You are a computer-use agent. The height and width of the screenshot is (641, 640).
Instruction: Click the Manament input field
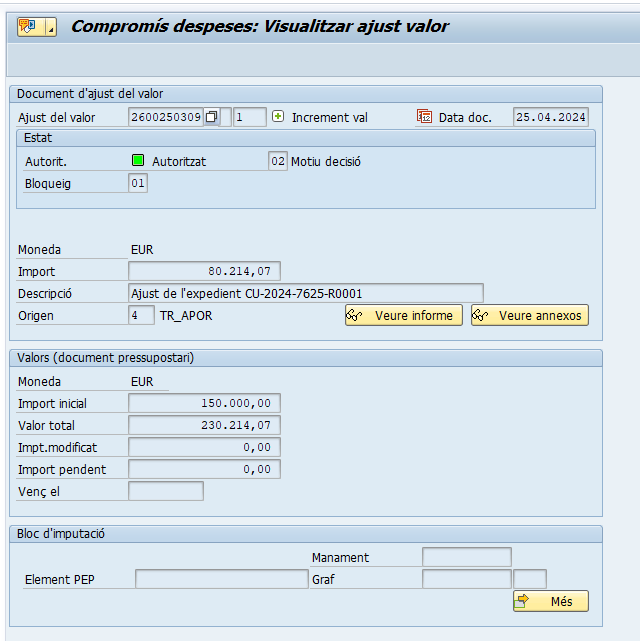[x=466, y=557]
